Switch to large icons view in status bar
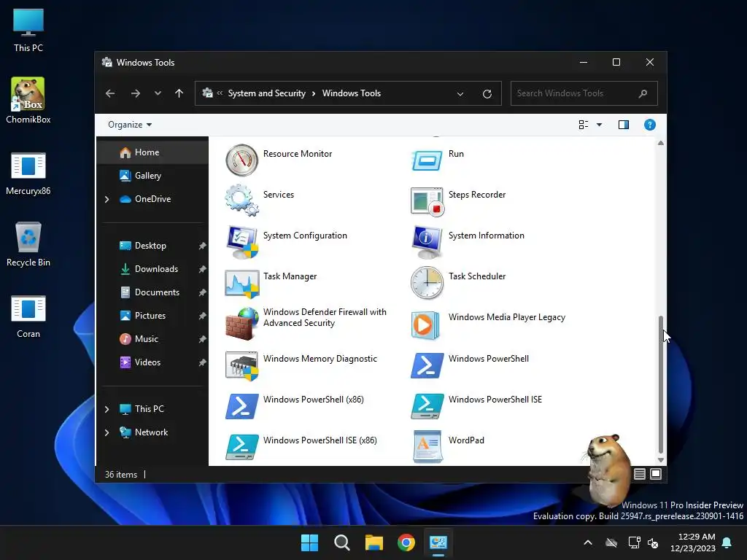Screen dimensions: 747x560 click(x=656, y=474)
